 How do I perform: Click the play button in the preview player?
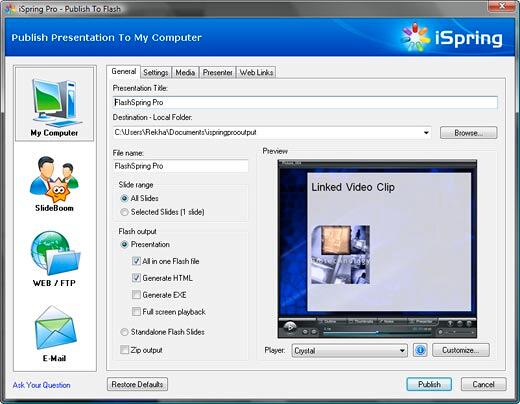(290, 327)
